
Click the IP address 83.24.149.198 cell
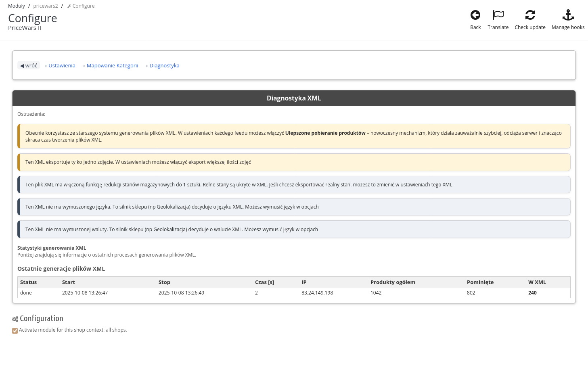(x=317, y=293)
